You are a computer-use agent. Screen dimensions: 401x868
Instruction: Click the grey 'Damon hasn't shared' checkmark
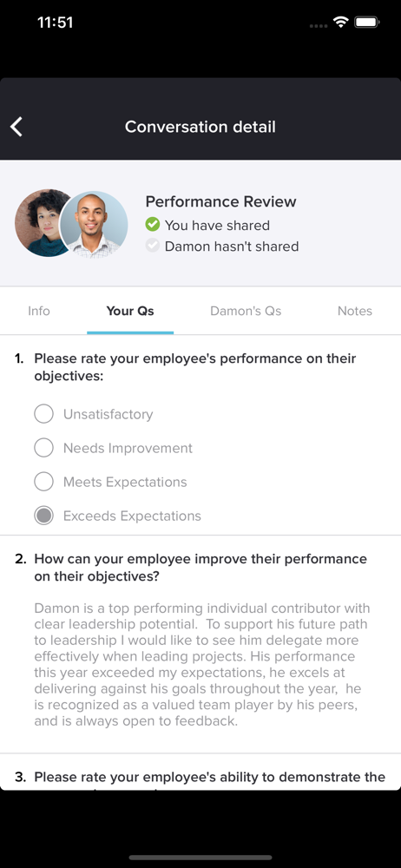tap(152, 246)
